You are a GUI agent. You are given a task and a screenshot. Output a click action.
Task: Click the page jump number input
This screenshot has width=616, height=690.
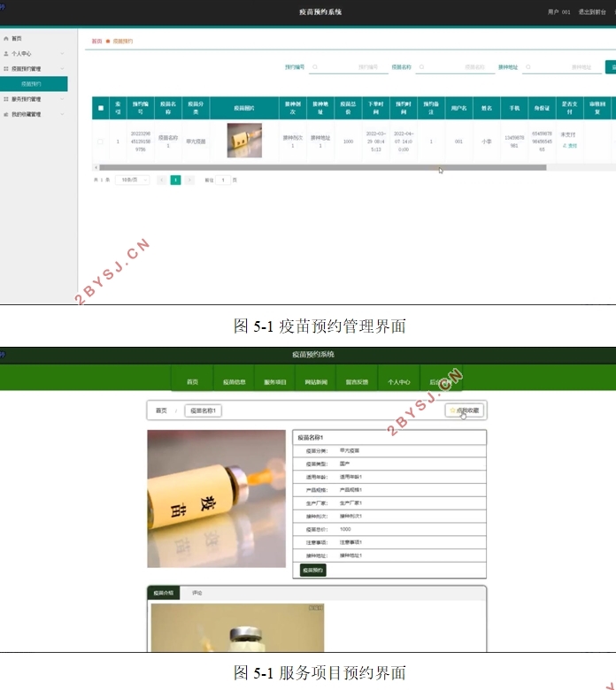[223, 180]
